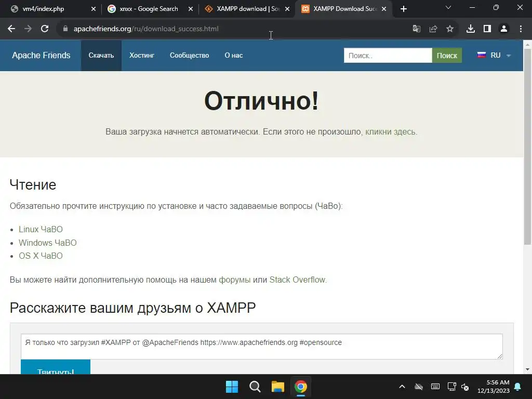Open the touch keyboard tray icon
Screen dimensions: 532x399
tap(435, 387)
